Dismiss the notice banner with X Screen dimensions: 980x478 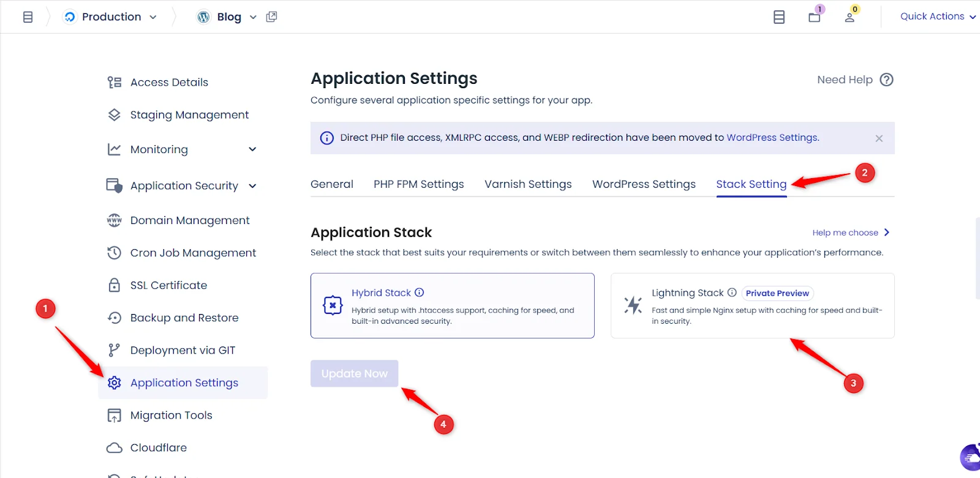coord(879,138)
